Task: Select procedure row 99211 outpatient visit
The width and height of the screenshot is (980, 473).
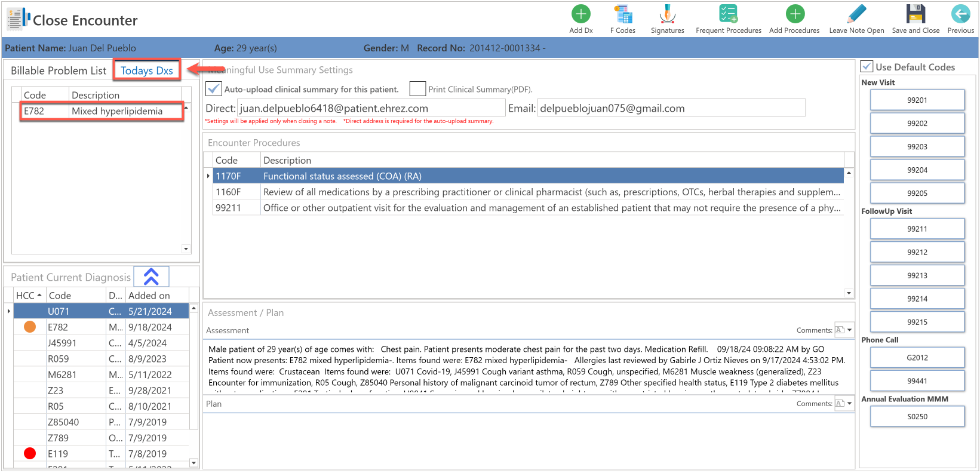Action: (529, 208)
